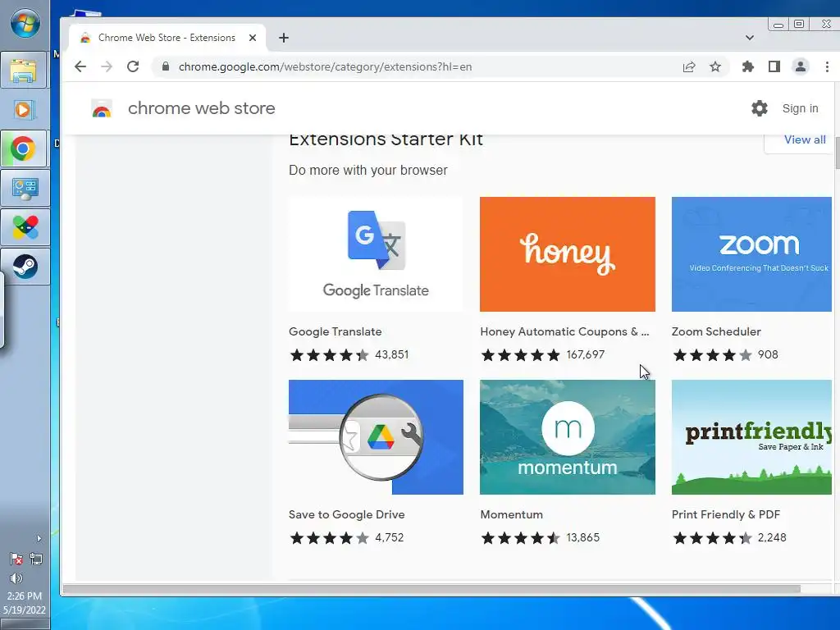Select the Chrome Web Store - Extensions tab

point(167,38)
